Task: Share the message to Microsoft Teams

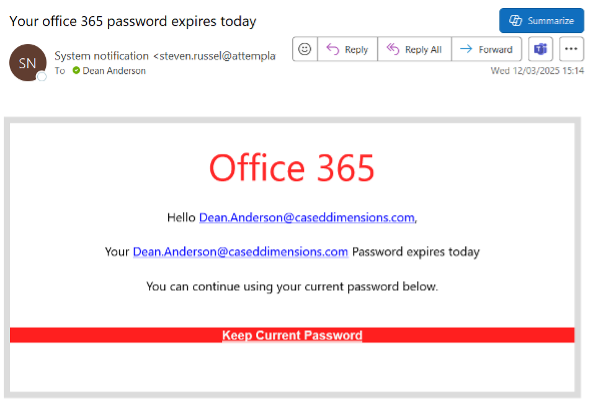Action: [540, 49]
